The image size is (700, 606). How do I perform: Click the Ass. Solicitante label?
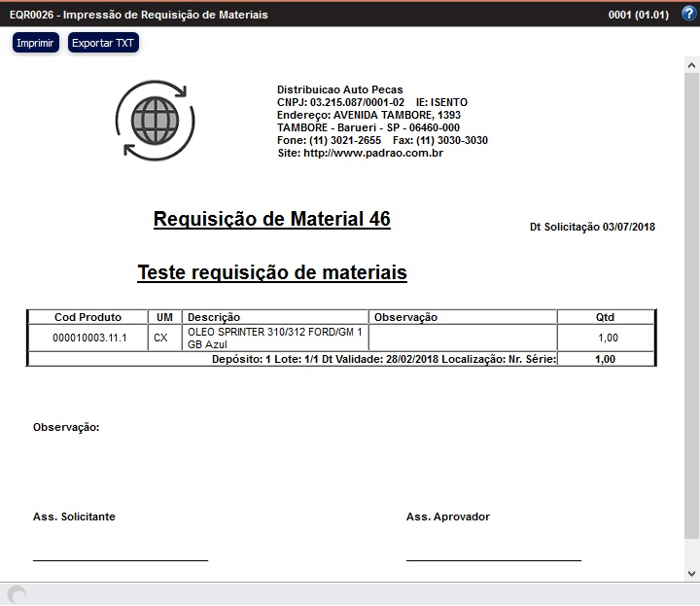(74, 517)
